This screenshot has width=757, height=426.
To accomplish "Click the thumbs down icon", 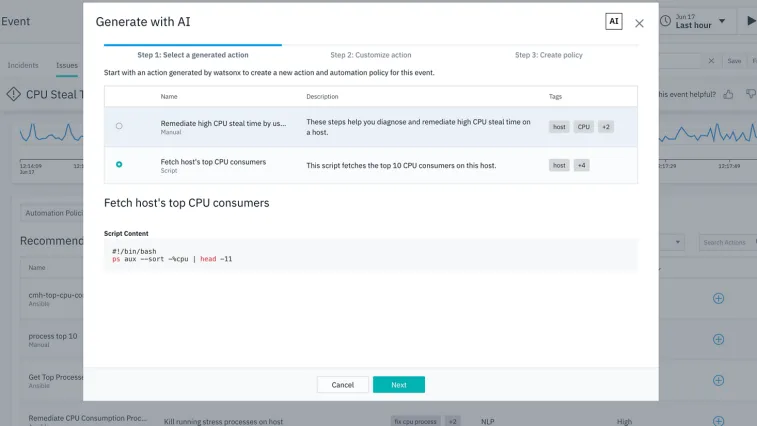I will pos(751,94).
